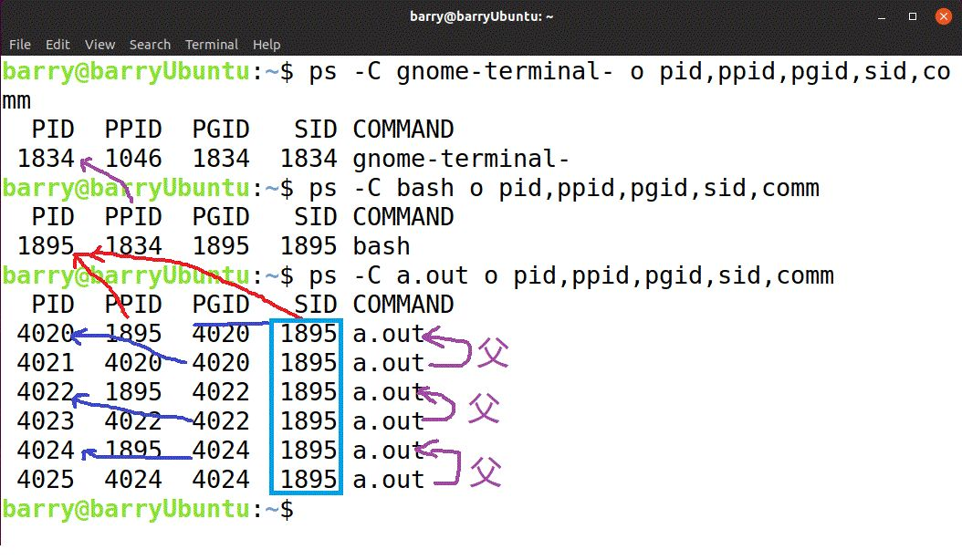Click PGID 4024 in row 4025
This screenshot has height=560, width=962.
[x=221, y=480]
